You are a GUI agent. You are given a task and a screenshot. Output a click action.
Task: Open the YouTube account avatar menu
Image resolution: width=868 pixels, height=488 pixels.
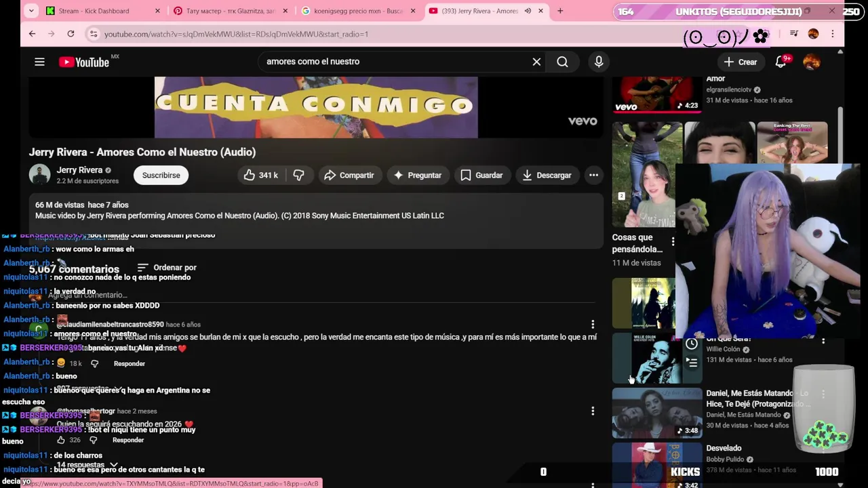(x=812, y=62)
